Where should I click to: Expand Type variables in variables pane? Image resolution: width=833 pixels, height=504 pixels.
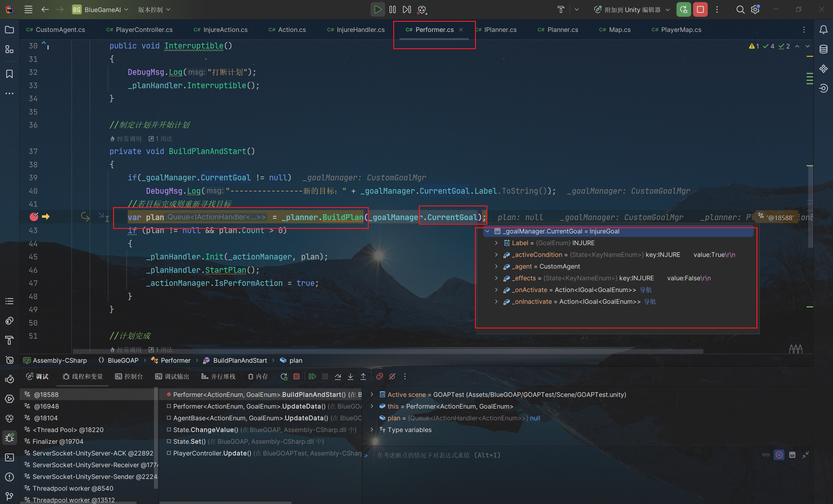[x=372, y=430]
